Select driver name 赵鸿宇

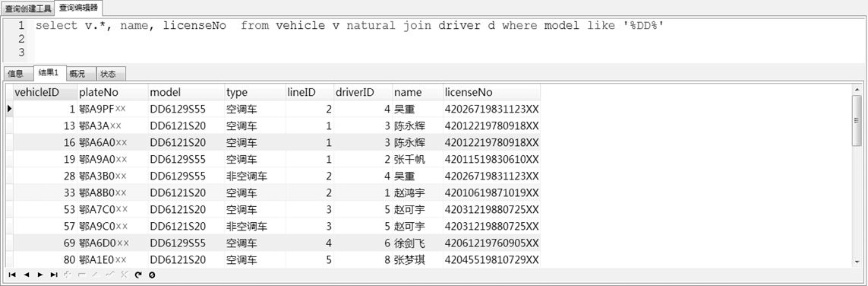click(418, 193)
